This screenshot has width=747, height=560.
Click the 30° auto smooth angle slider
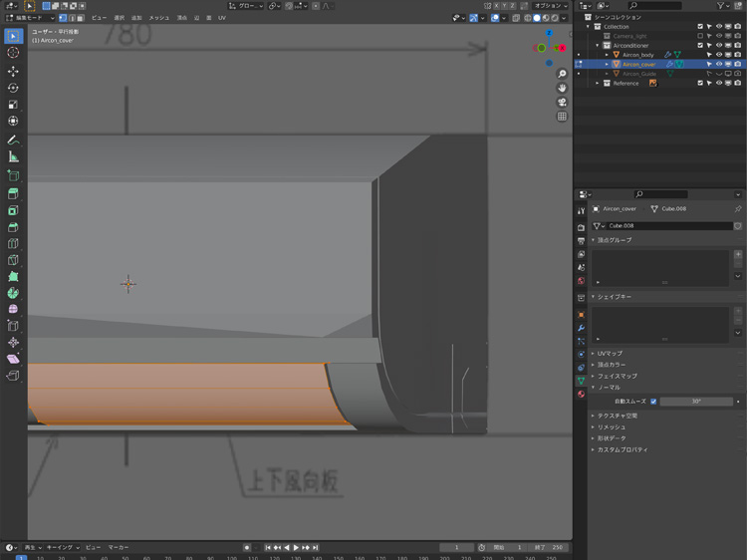[x=696, y=401]
